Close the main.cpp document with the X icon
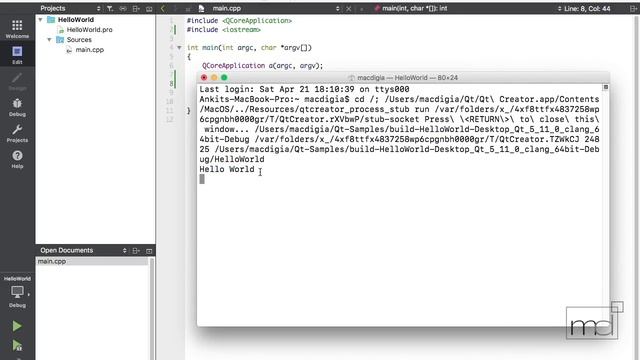This screenshot has width=640, height=360. (349, 8)
